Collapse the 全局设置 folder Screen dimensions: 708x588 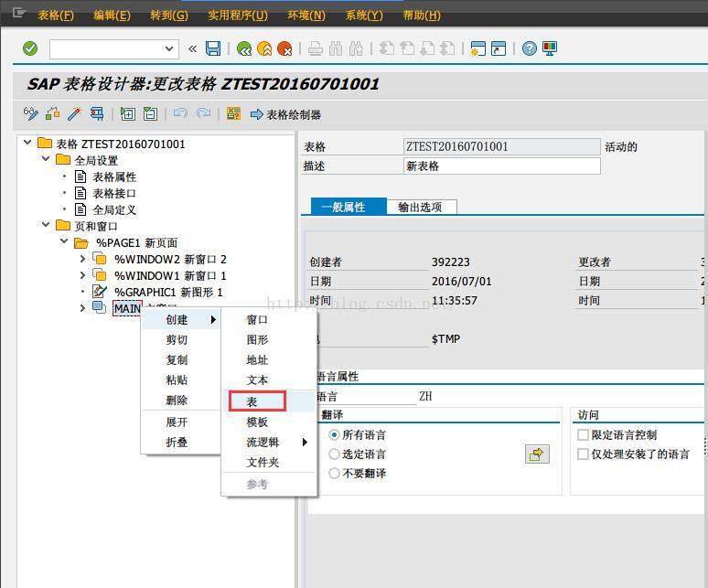(x=46, y=159)
